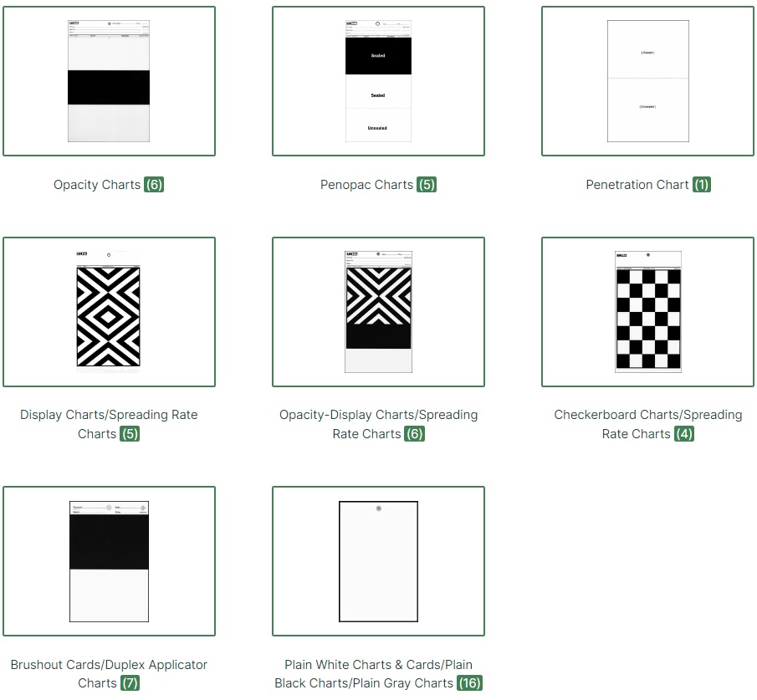Open the Opacity-Display Charts thumbnail image
This screenshot has height=700, width=757.
coord(378,312)
